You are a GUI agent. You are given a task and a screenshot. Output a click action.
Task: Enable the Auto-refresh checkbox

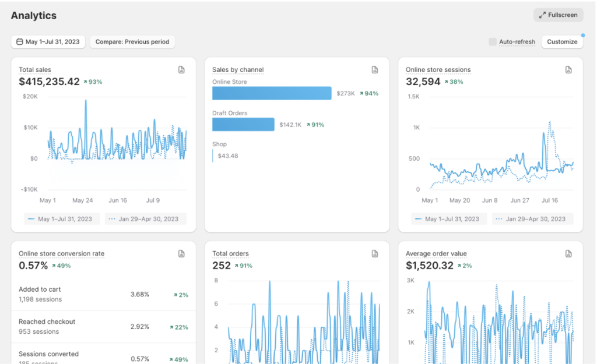coord(493,42)
